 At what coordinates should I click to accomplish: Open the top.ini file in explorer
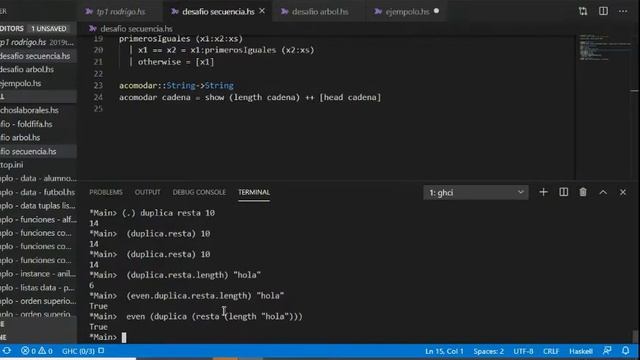tap(38, 165)
